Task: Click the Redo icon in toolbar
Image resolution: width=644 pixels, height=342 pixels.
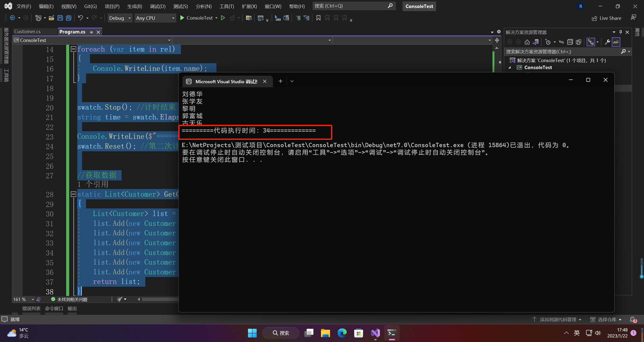Action: (94, 18)
